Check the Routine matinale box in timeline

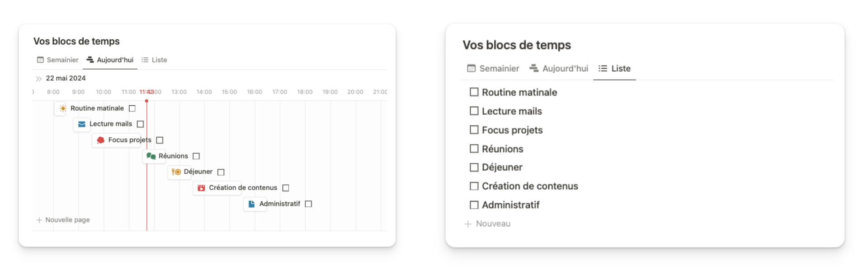point(132,108)
